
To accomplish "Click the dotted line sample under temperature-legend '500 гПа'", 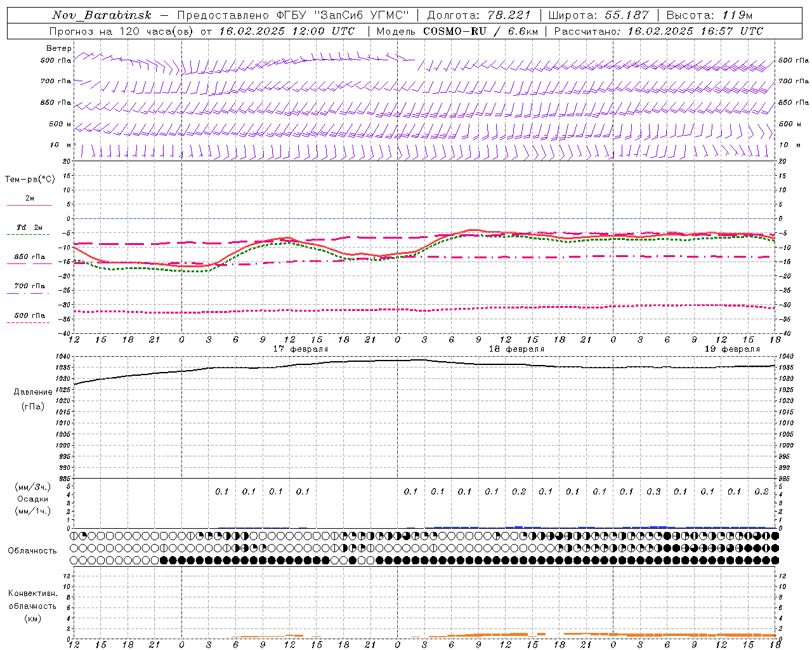I will [x=29, y=322].
